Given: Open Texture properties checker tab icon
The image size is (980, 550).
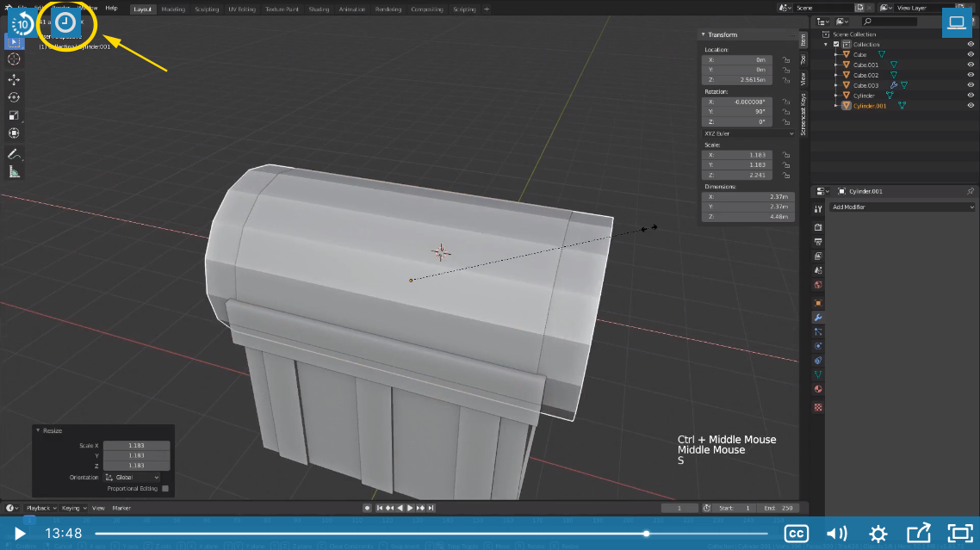Looking at the screenshot, I should (x=818, y=407).
